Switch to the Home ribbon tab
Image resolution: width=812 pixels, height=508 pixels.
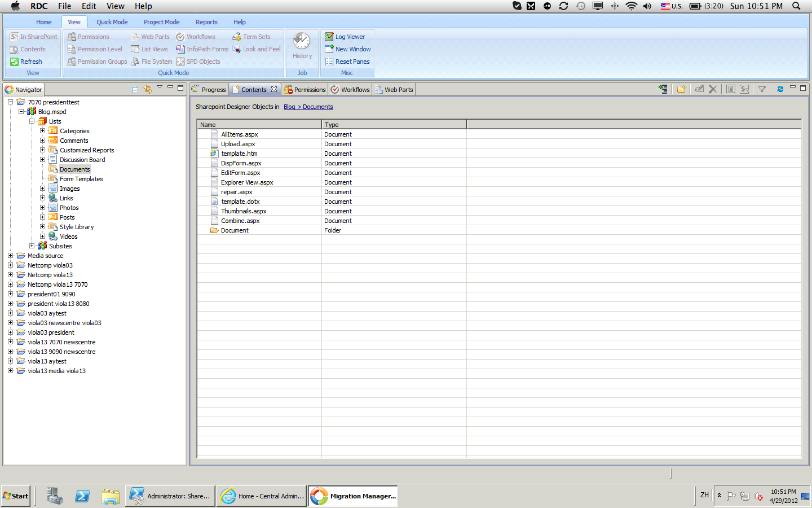tap(44, 22)
